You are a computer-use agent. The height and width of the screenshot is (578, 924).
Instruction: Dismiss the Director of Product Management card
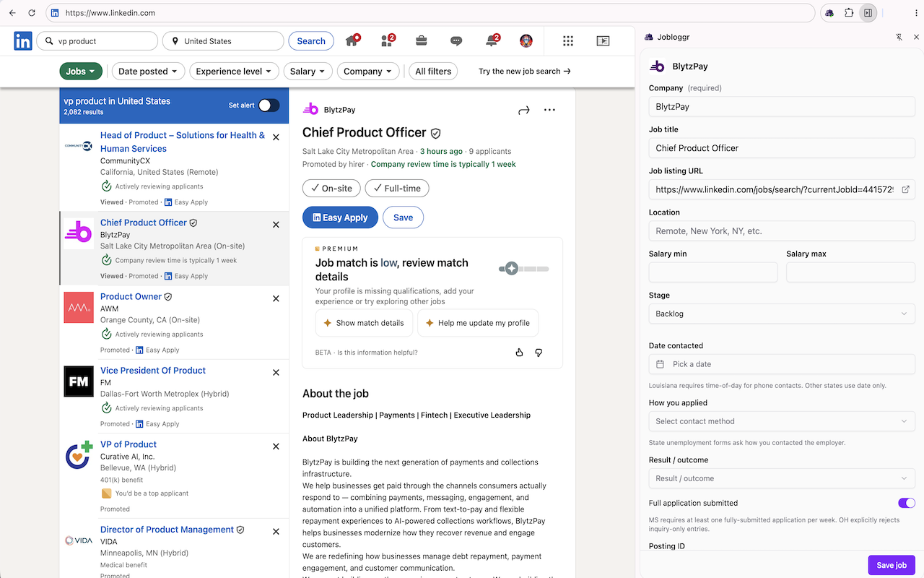click(276, 532)
